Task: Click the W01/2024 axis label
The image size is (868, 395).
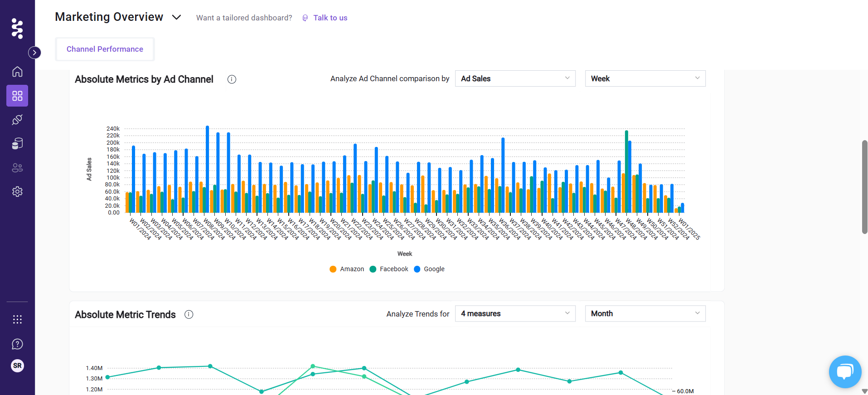Action: click(140, 229)
